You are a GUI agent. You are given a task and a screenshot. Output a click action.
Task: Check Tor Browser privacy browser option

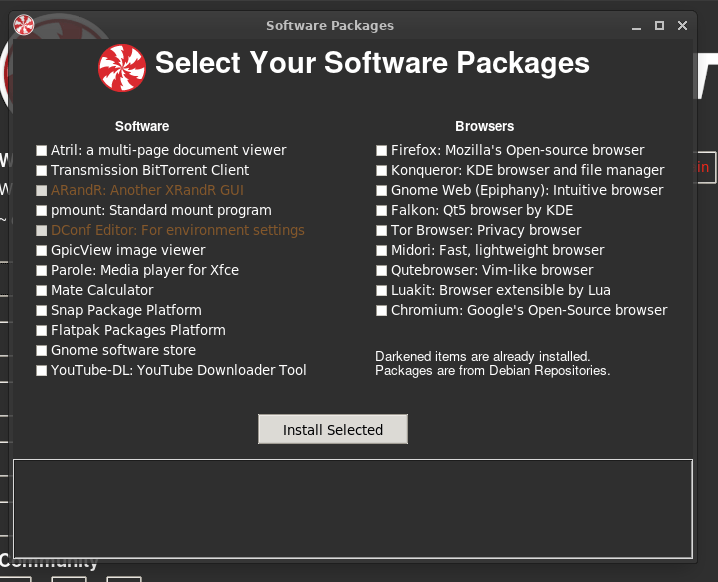pos(382,230)
